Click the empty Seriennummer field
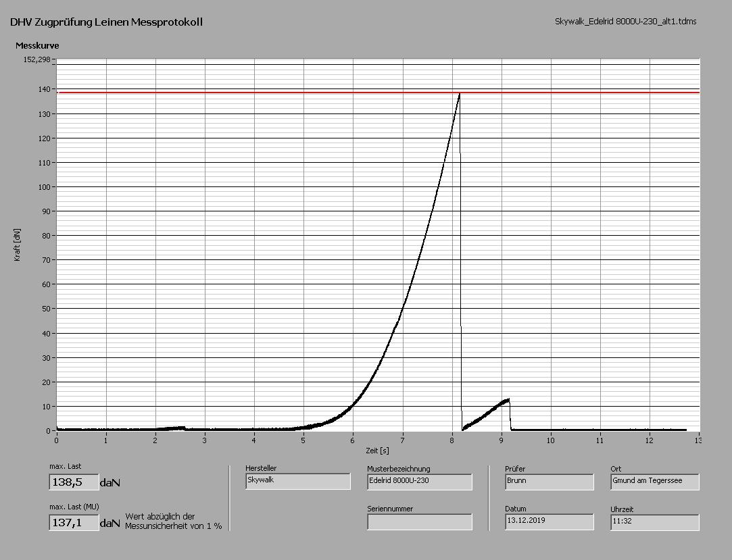The image size is (732, 560). 420,521
